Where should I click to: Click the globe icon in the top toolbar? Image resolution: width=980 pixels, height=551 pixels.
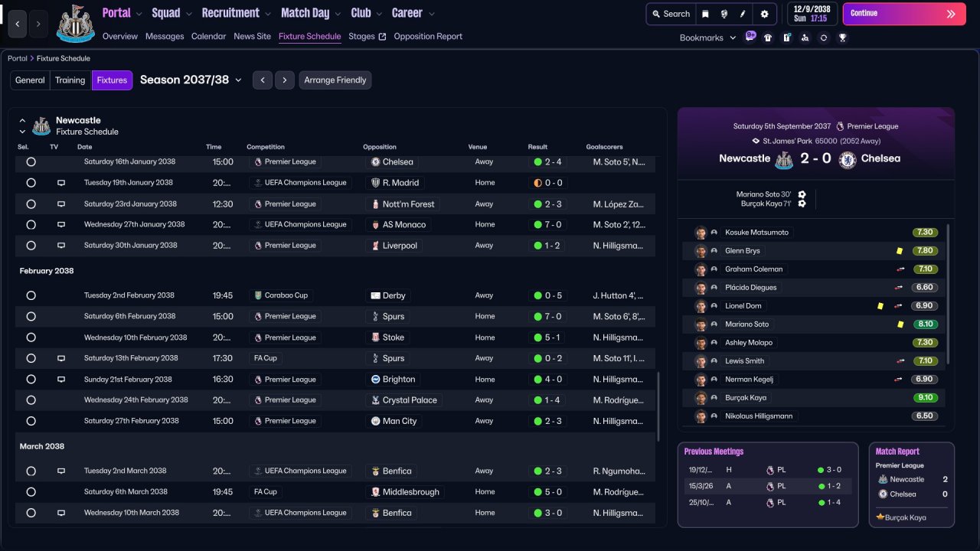(724, 14)
